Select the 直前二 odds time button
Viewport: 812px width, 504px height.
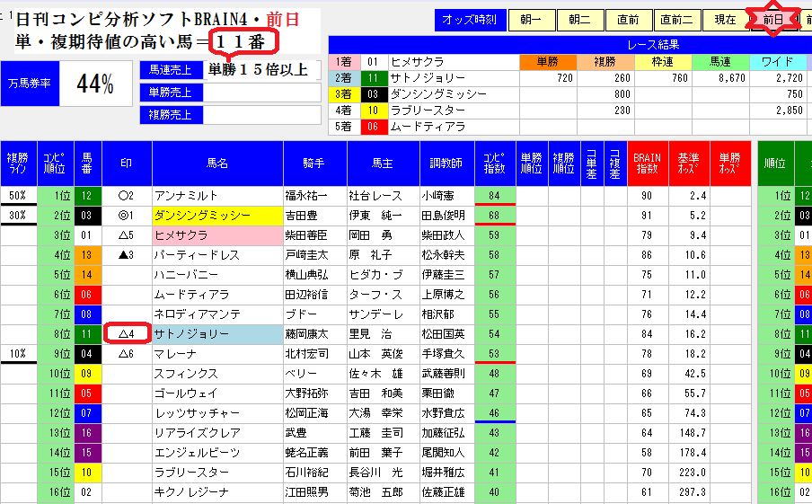click(x=677, y=20)
